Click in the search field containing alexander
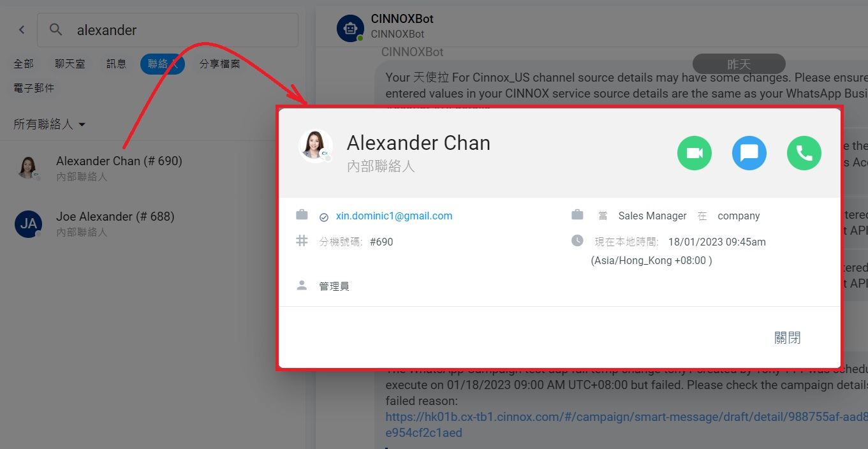868x449 pixels. [x=168, y=30]
